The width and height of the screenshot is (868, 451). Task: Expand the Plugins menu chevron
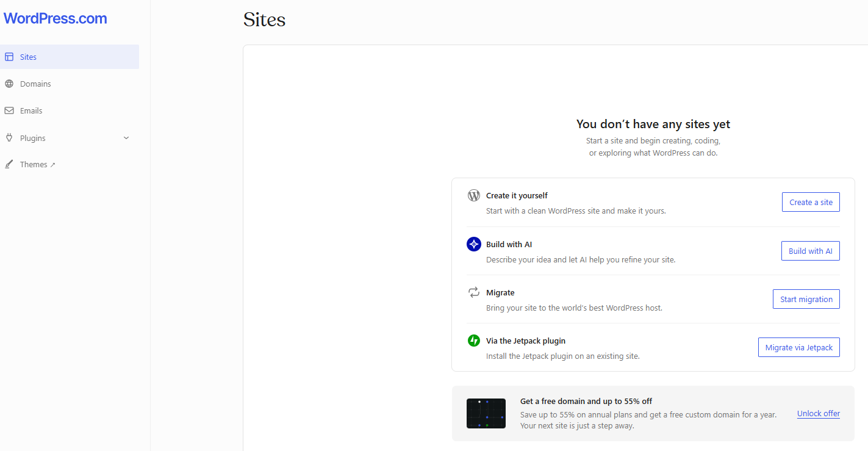tap(126, 138)
